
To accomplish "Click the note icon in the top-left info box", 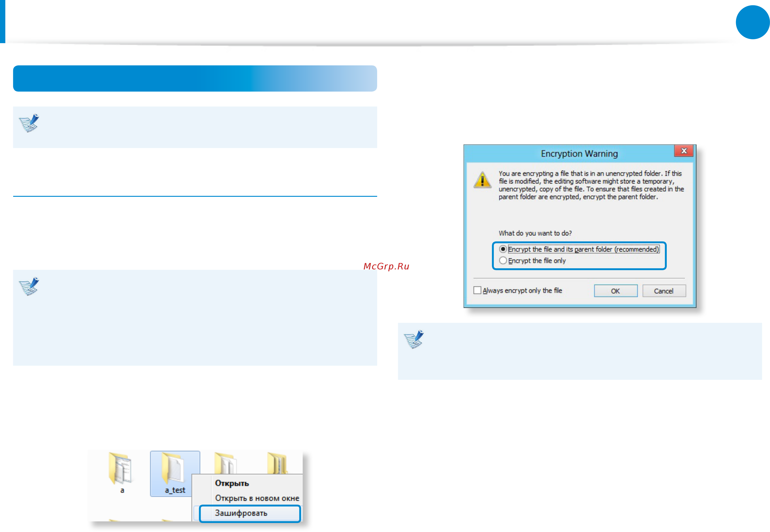I will (x=29, y=123).
